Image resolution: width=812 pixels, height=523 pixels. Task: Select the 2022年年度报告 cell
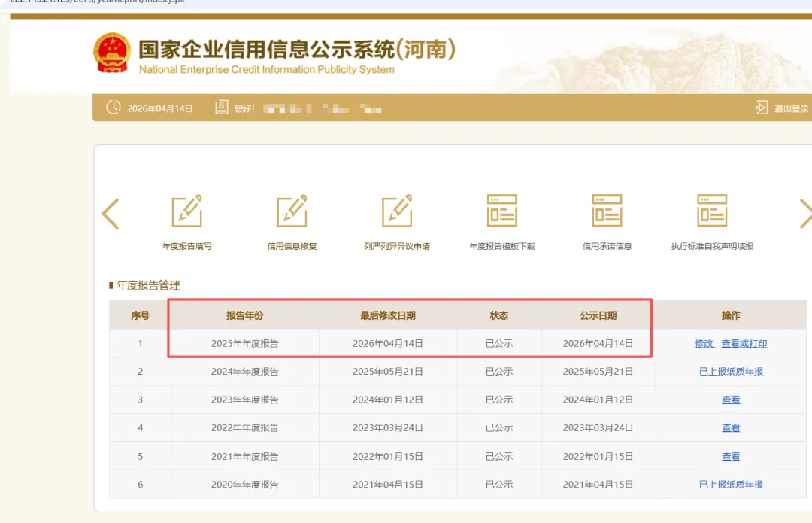point(245,427)
